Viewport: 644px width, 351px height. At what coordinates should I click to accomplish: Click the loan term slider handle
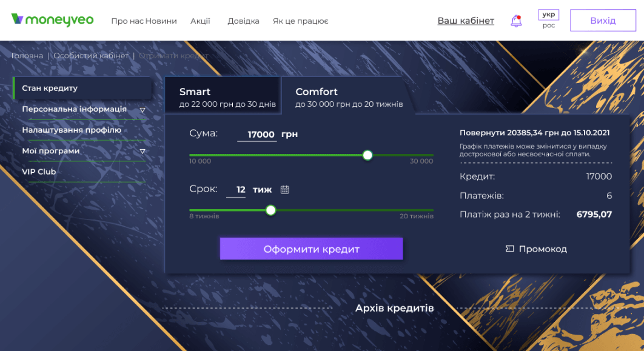[270, 210]
